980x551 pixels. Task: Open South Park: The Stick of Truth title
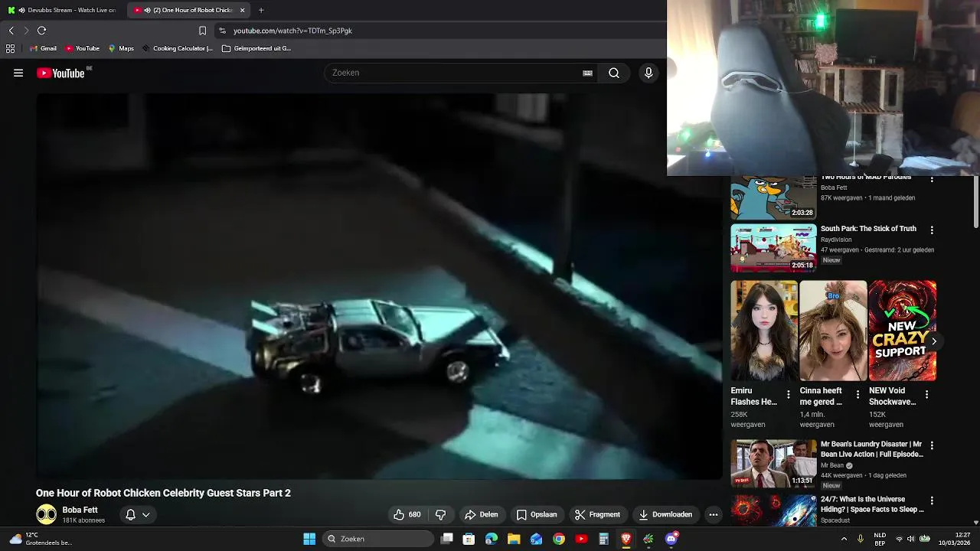868,229
